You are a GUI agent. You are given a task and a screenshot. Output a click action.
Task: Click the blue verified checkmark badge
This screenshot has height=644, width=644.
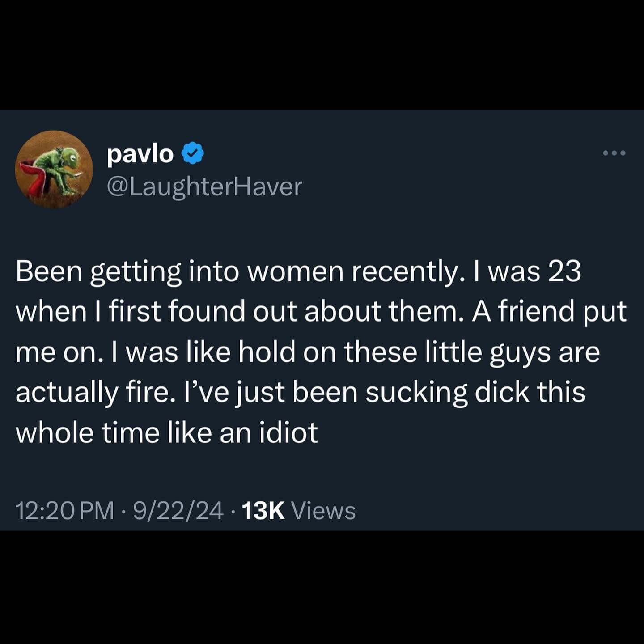pos(193,154)
